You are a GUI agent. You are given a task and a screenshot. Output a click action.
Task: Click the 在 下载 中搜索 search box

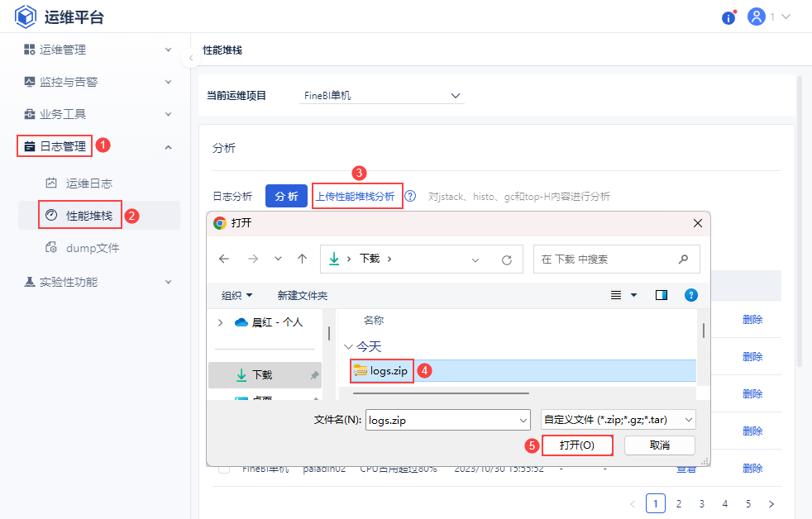617,259
